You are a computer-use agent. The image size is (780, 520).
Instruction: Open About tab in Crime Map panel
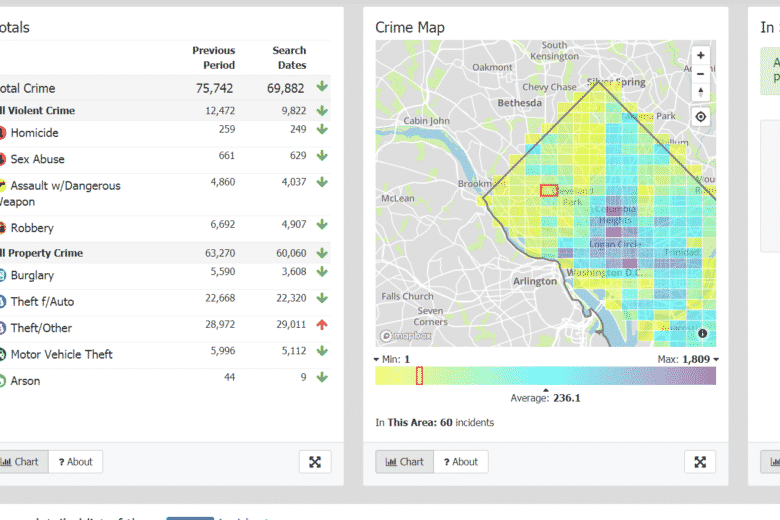coord(460,462)
